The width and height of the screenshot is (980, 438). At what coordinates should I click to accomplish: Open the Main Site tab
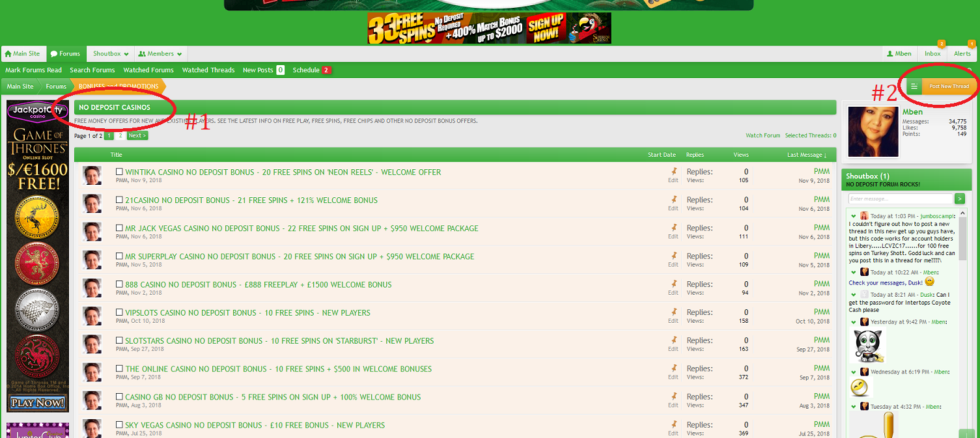tap(23, 54)
